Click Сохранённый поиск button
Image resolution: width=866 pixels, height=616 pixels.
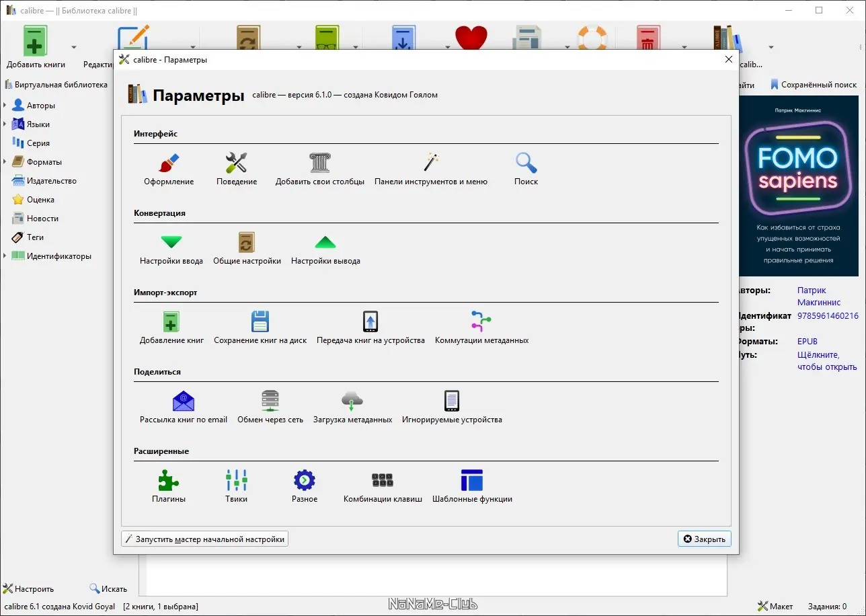click(x=814, y=85)
